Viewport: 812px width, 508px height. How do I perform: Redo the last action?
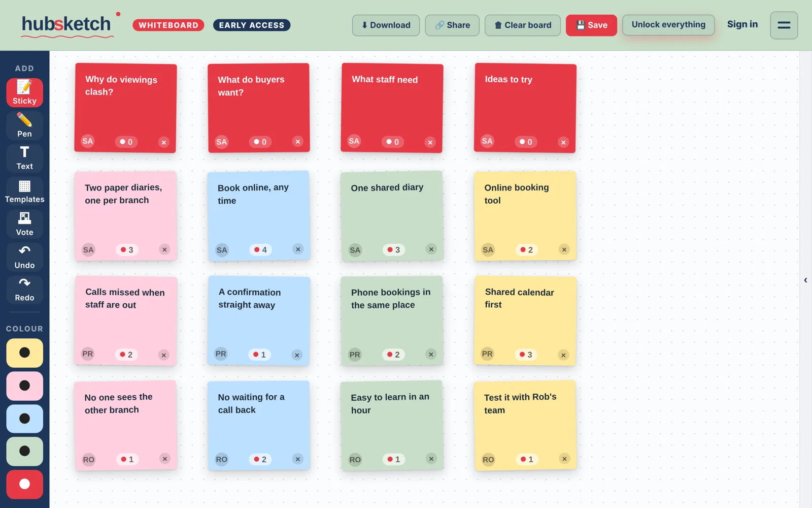[x=24, y=290]
